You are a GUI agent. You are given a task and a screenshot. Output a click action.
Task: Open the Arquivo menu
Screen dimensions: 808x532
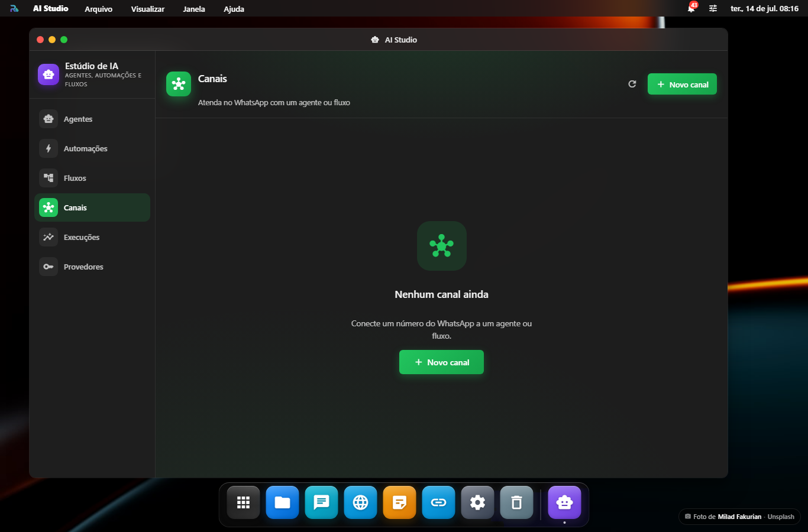(98, 9)
